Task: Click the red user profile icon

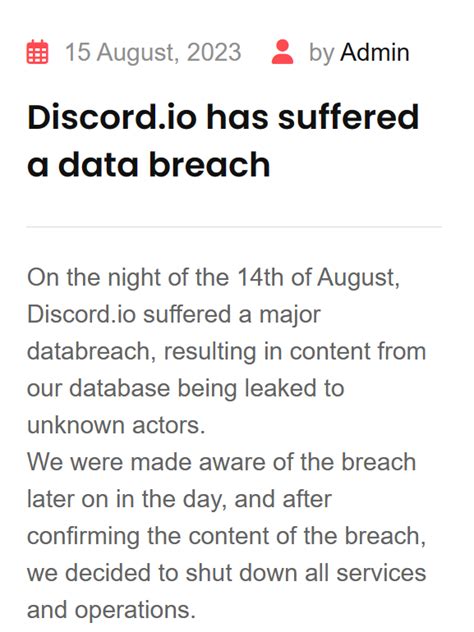Action: click(x=283, y=52)
